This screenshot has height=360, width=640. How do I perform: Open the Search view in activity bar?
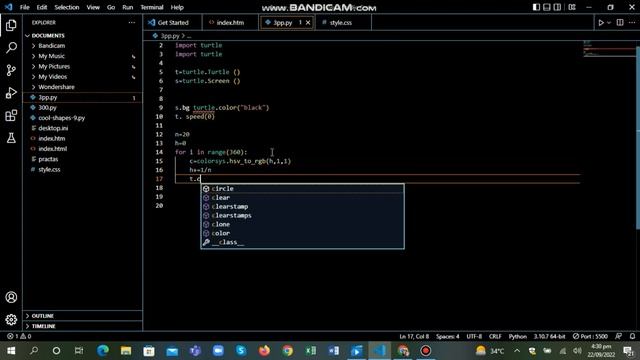point(11,48)
